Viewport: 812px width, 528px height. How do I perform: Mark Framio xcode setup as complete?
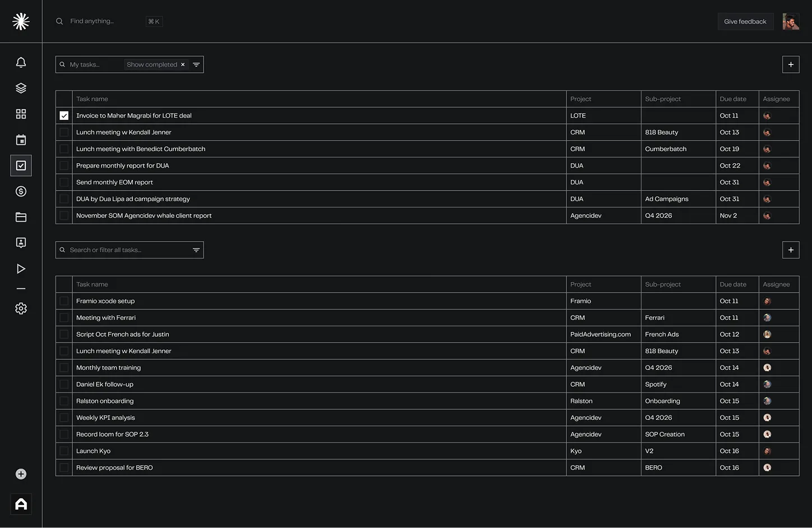point(64,301)
